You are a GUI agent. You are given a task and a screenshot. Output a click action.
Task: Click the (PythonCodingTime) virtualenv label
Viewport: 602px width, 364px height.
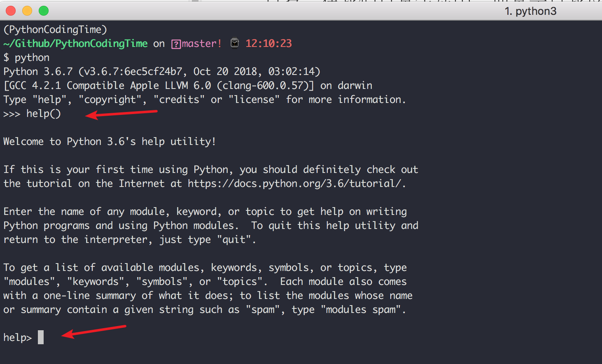click(x=55, y=30)
